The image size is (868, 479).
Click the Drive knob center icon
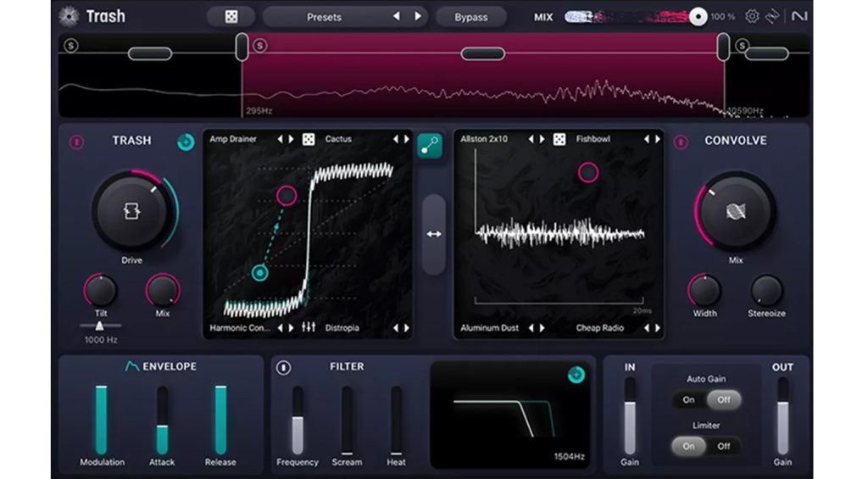131,211
